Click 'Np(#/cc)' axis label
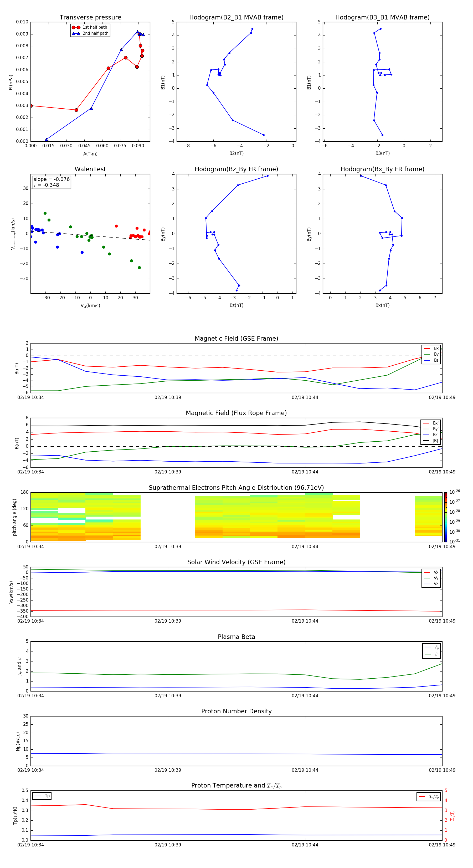This screenshot has height=868, width=473. tap(18, 741)
